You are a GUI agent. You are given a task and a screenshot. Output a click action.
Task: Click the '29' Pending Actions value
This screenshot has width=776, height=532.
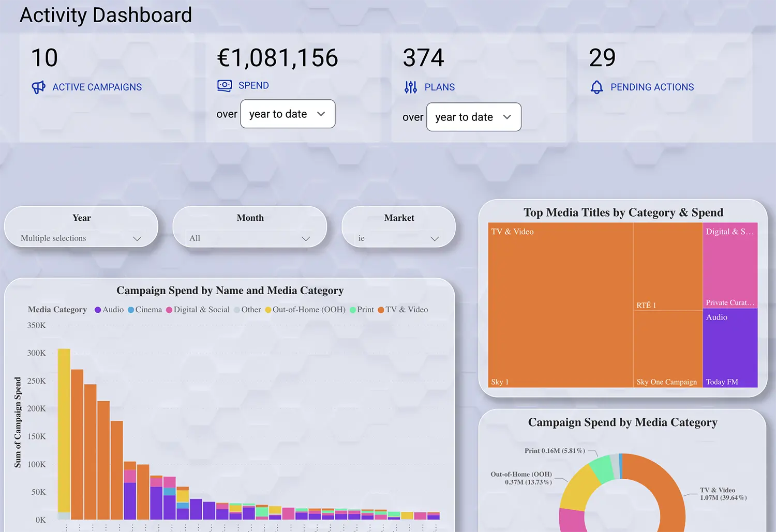click(x=602, y=57)
